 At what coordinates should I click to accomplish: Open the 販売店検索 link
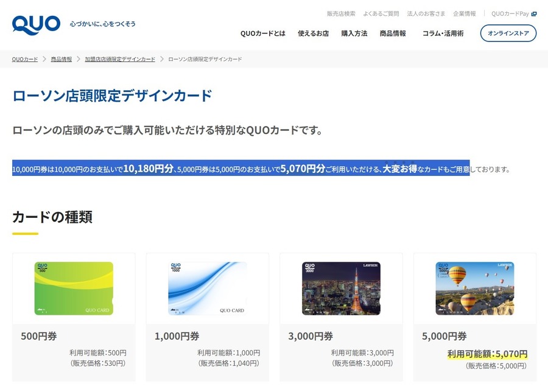click(x=341, y=13)
